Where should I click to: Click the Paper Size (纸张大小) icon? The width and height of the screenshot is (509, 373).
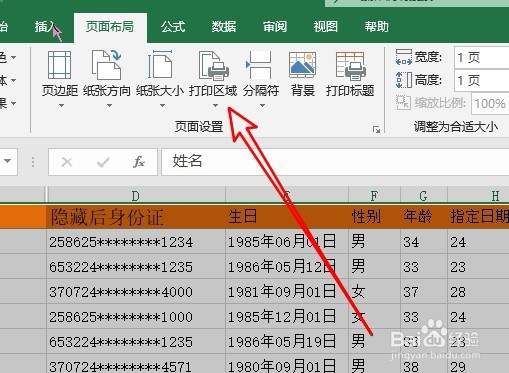160,65
